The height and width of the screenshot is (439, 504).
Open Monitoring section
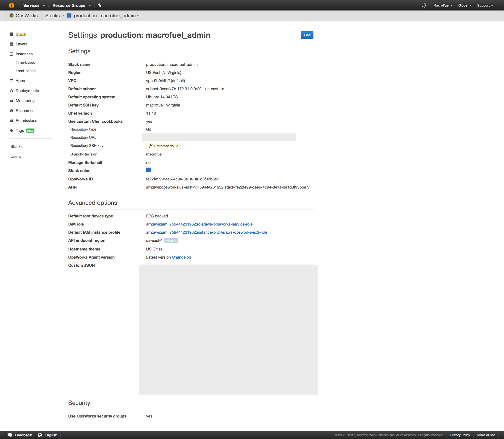(x=25, y=101)
